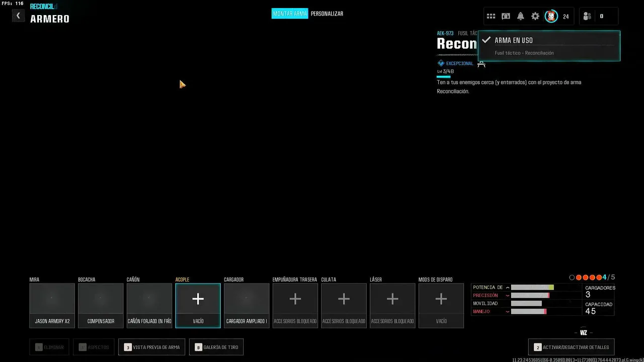The width and height of the screenshot is (644, 362).
Task: Click the locked Láser slot
Action: 392,305
